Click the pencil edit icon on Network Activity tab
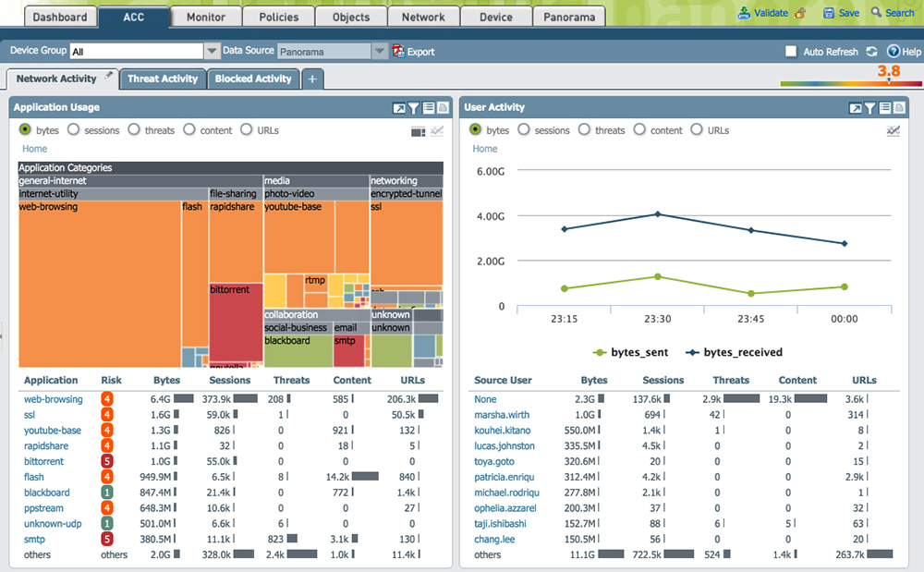 coord(109,75)
